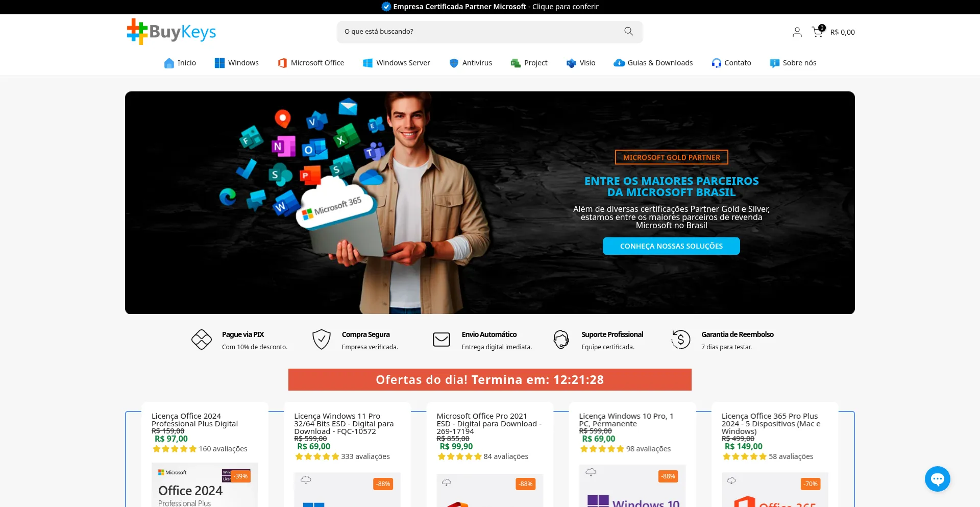980x507 pixels.
Task: Open the Project menu item
Action: pyautogui.click(x=529, y=63)
